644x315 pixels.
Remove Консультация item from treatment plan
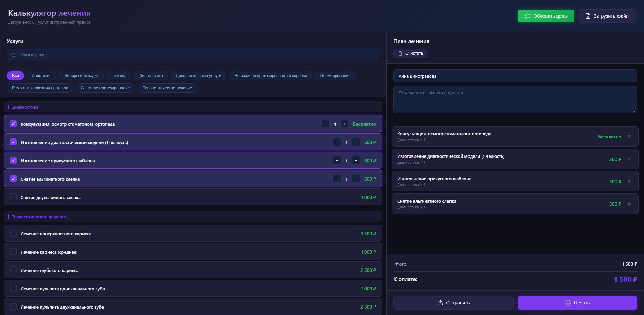coord(629,136)
